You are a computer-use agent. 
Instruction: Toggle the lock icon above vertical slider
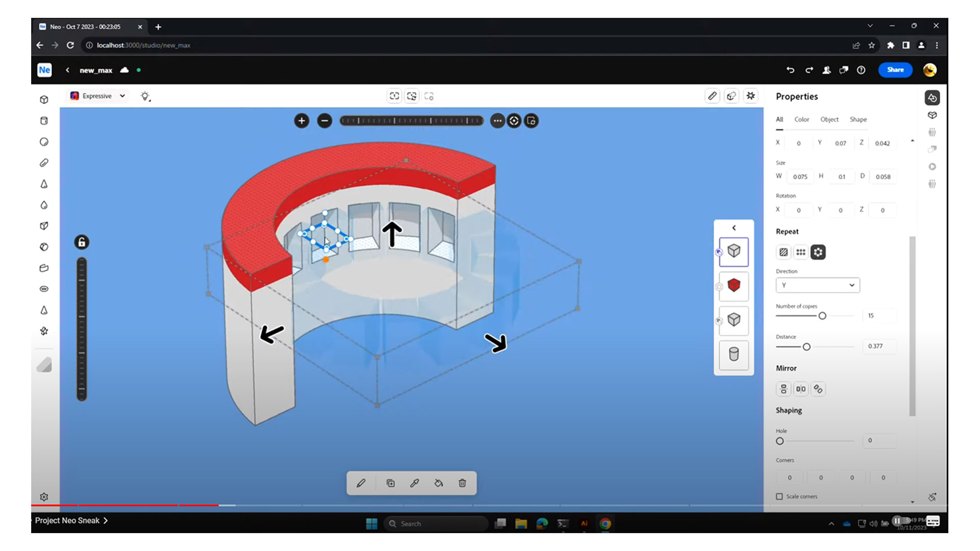pyautogui.click(x=82, y=242)
